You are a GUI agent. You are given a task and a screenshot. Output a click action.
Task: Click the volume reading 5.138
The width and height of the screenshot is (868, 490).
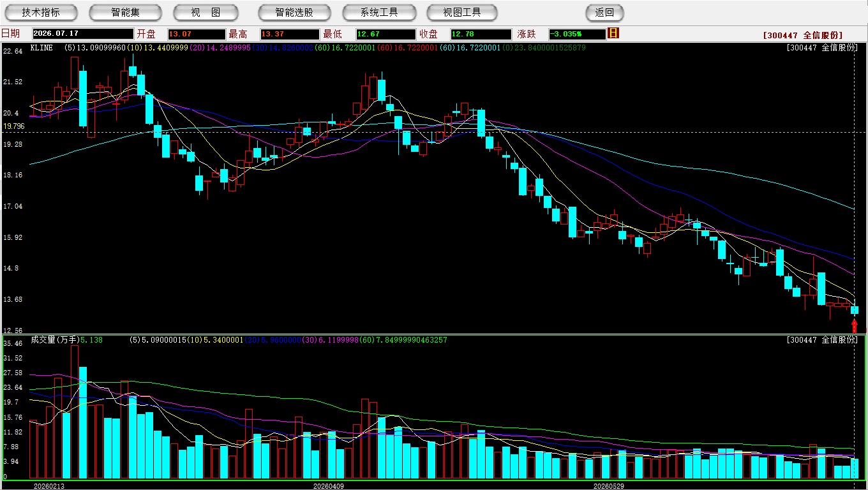click(x=91, y=340)
